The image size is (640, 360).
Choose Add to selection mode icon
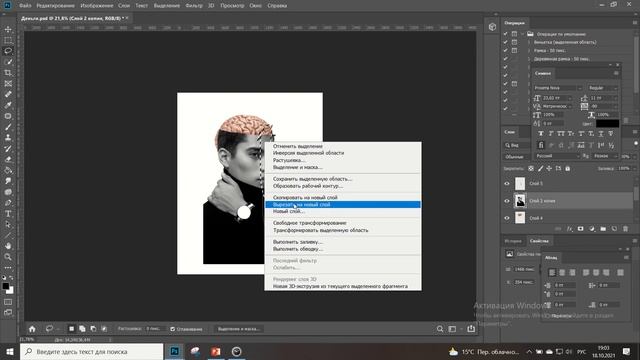(x=82, y=329)
